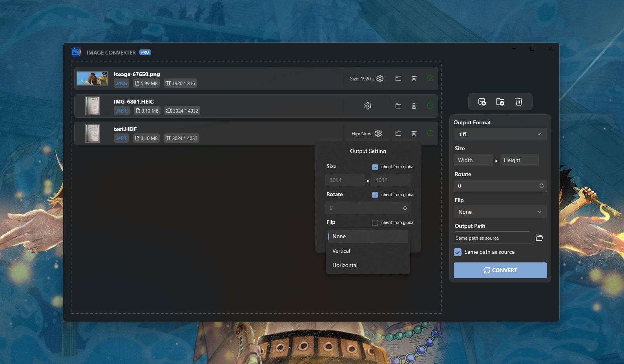
Task: Select Horizontal flip option
Action: point(368,265)
